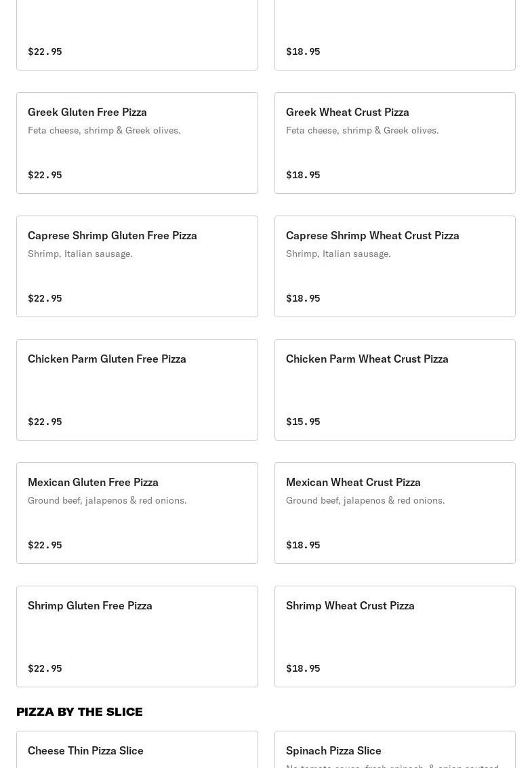Click the Mexican Gluten Free Pizza description

pos(107,500)
